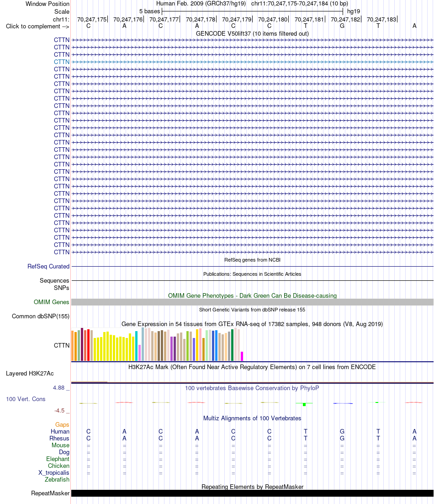Click the orange "Gaps" label

point(62,424)
